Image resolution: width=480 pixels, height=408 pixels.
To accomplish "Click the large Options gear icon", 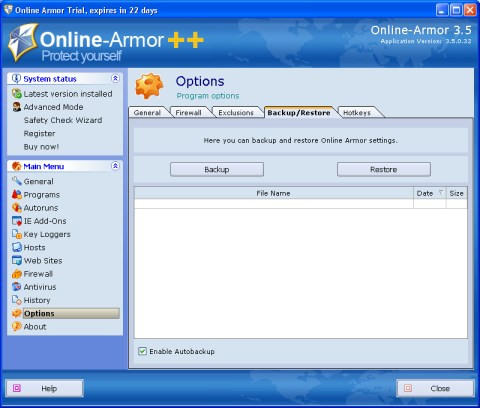I will point(149,86).
